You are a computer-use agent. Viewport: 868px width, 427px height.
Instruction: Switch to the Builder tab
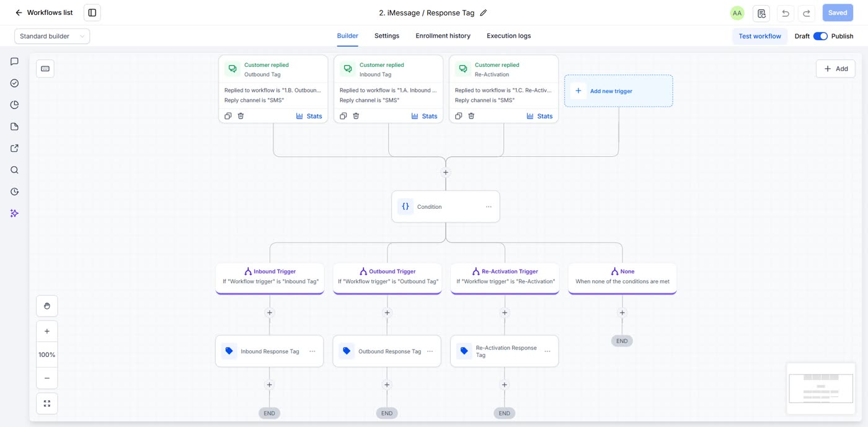[347, 36]
